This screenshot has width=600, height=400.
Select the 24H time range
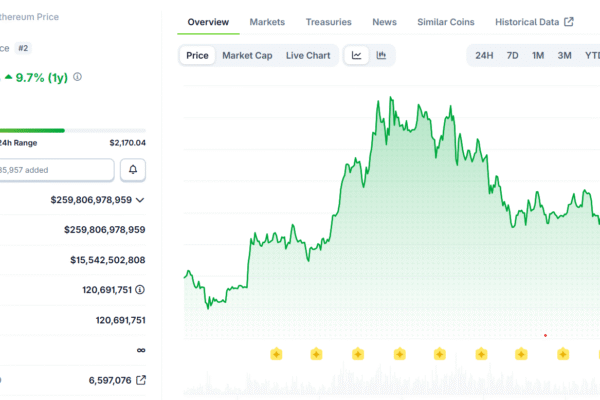pos(484,55)
